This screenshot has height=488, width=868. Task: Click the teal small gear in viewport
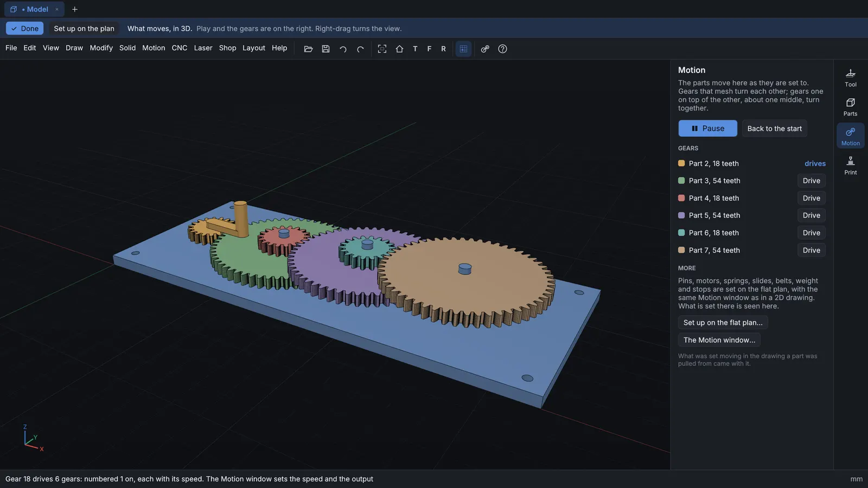(367, 254)
